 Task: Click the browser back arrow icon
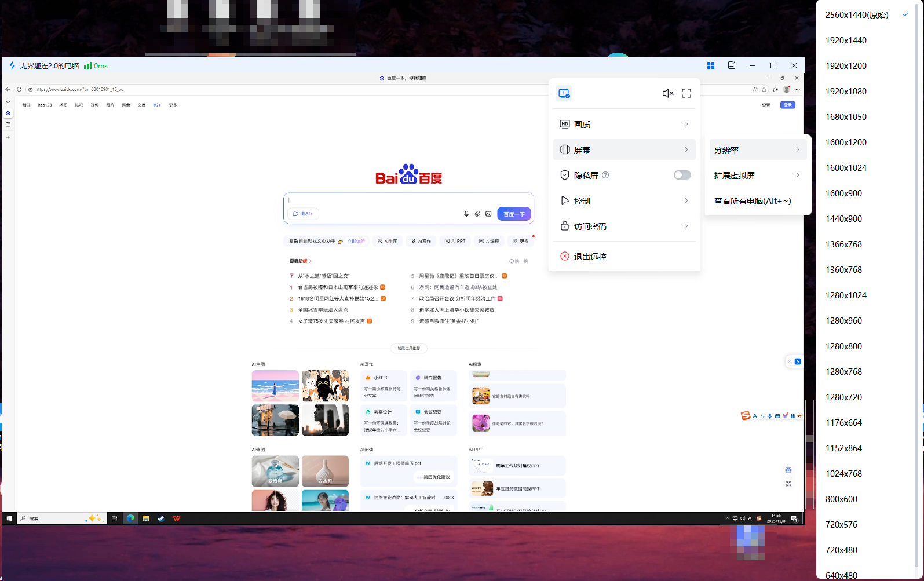tap(8, 89)
